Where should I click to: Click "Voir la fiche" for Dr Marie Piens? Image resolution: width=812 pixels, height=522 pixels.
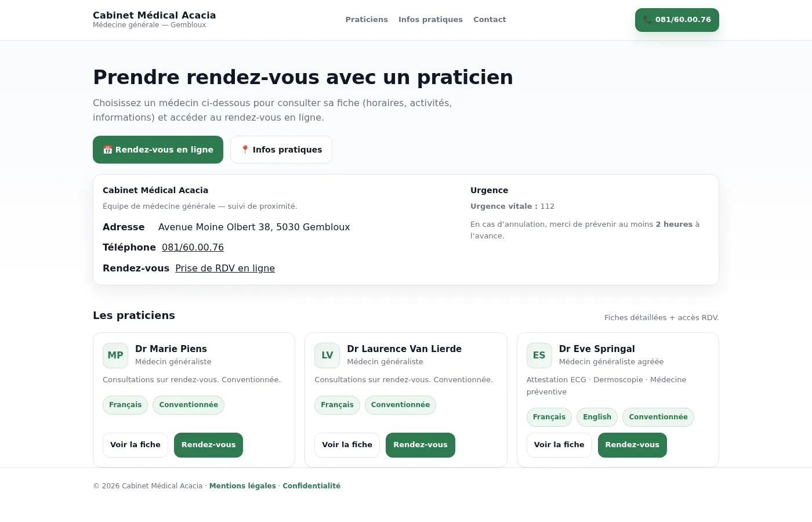point(135,445)
